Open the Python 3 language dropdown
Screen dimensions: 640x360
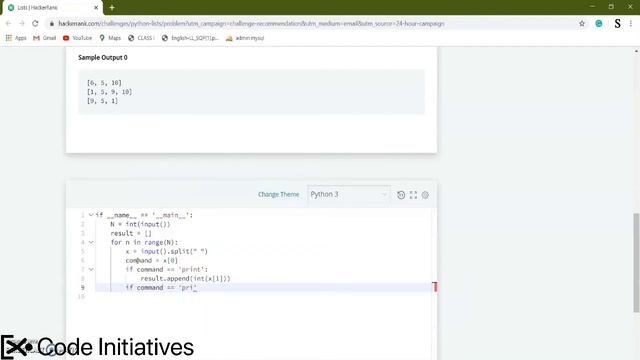point(349,194)
